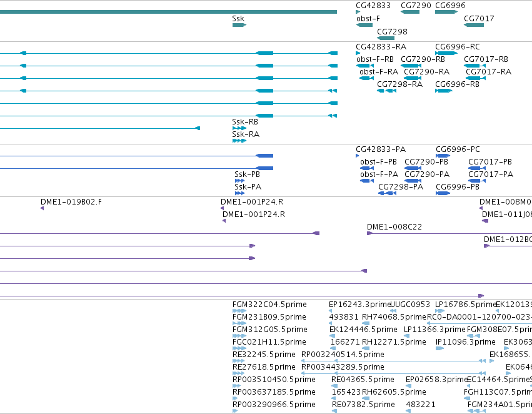Click the CG7298 gene feature
The image size is (532, 414).
pyautogui.click(x=386, y=38)
